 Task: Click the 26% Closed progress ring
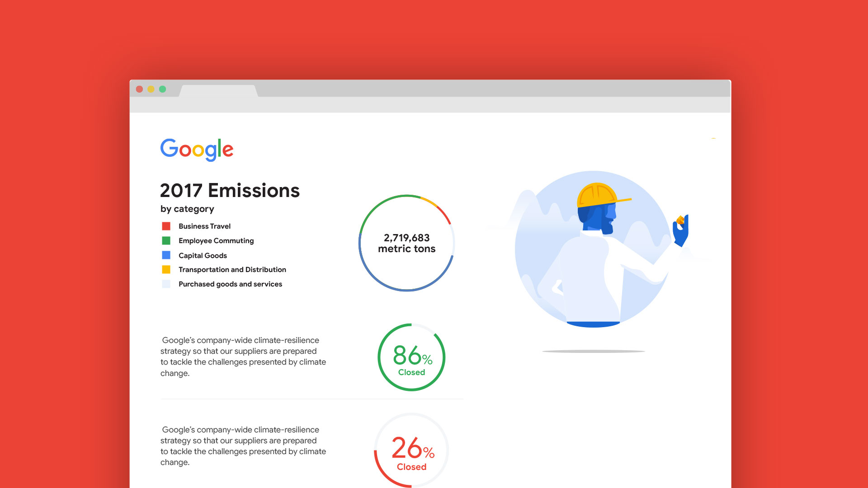411,450
